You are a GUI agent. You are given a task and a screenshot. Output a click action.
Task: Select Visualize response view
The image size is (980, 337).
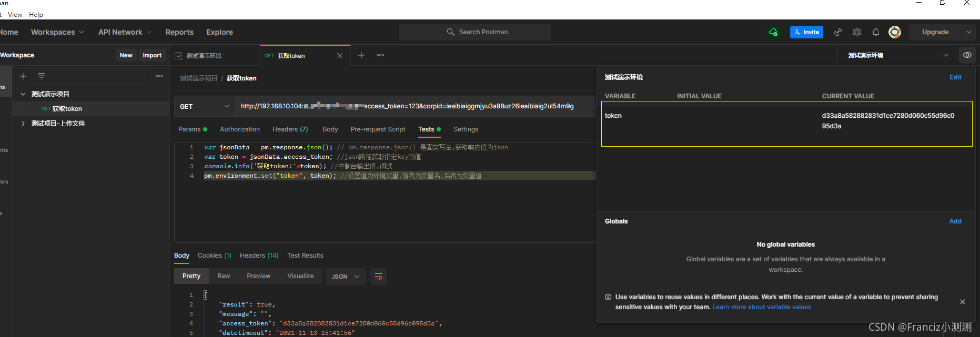pos(300,276)
